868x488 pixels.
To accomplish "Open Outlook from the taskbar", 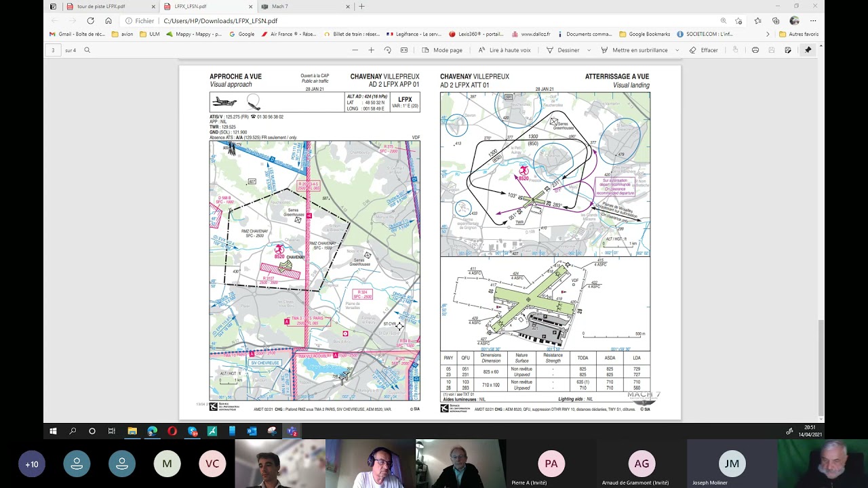I will [252, 431].
